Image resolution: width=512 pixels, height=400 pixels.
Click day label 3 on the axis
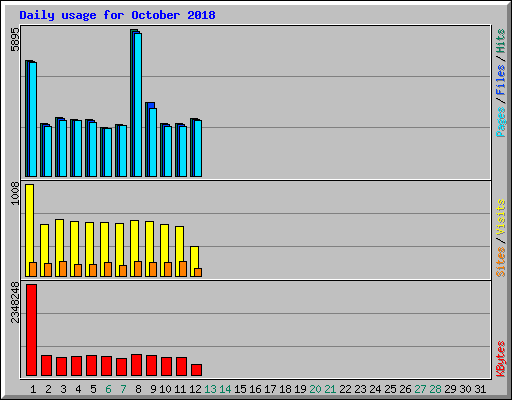pos(63,389)
